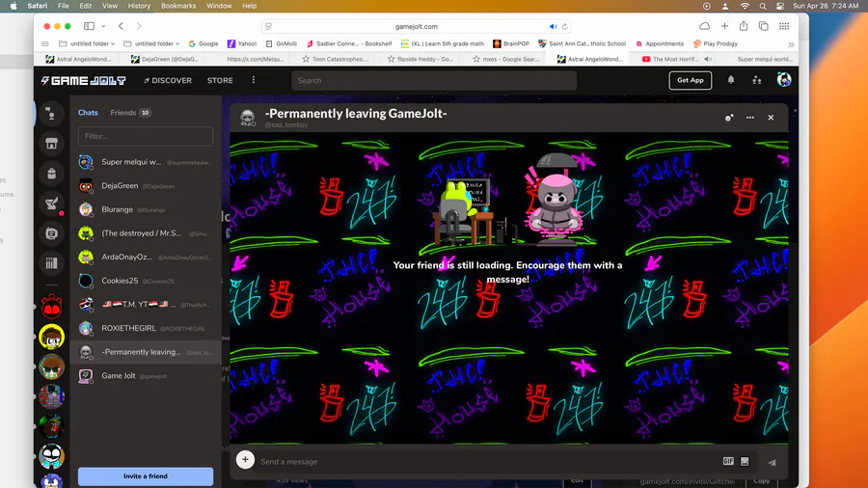Open the notifications bell

coord(731,80)
